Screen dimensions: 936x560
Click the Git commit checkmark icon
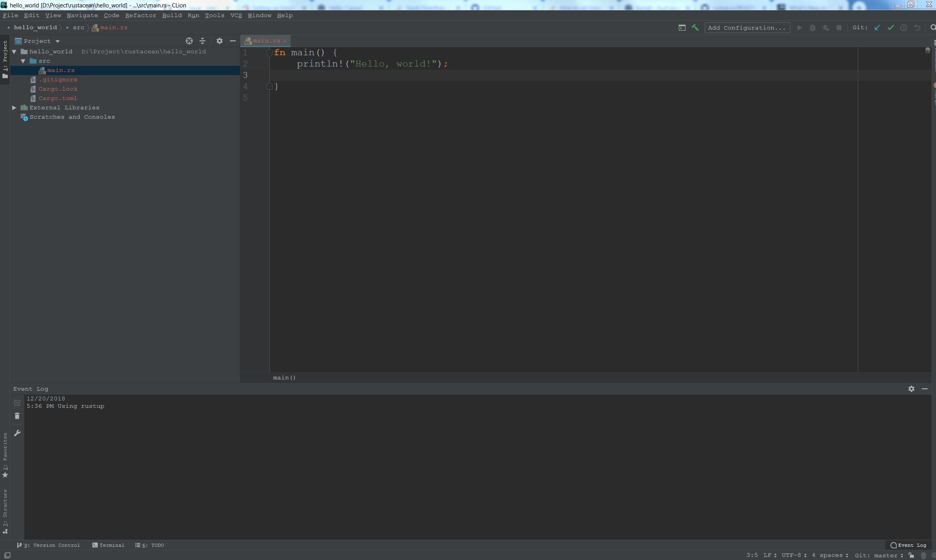point(890,28)
